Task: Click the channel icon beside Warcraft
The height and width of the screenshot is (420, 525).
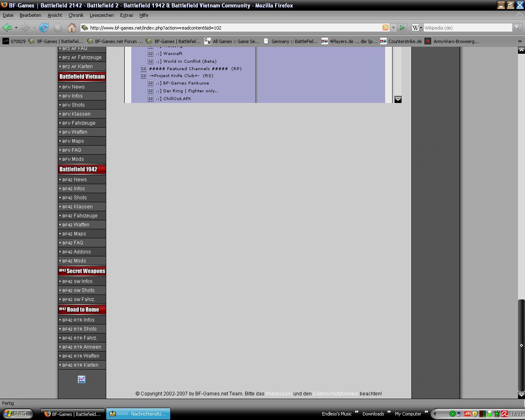Action: [x=151, y=53]
